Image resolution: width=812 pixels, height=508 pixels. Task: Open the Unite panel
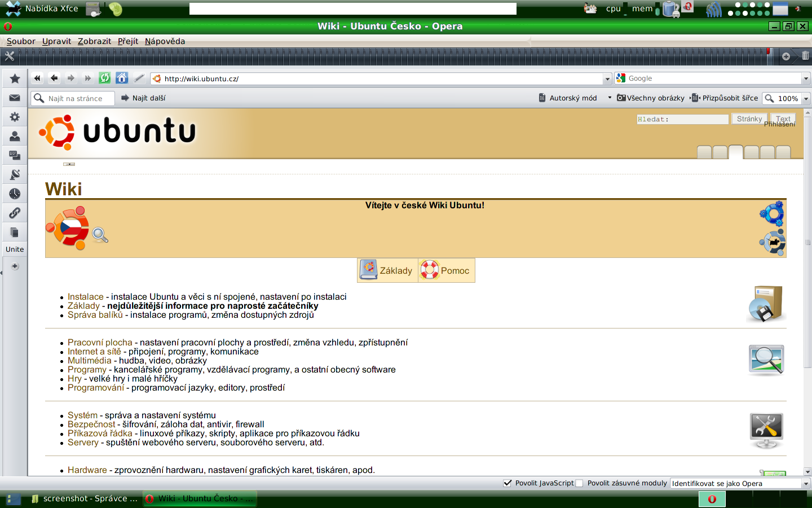point(15,249)
